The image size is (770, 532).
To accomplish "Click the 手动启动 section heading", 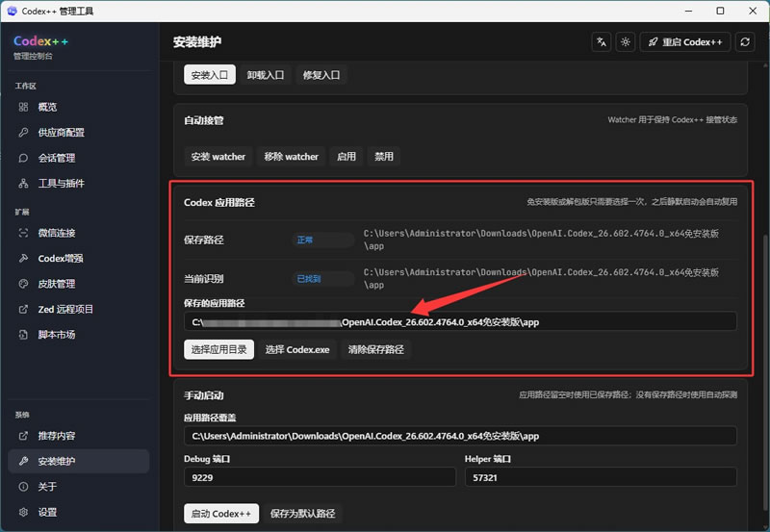I will (x=204, y=395).
